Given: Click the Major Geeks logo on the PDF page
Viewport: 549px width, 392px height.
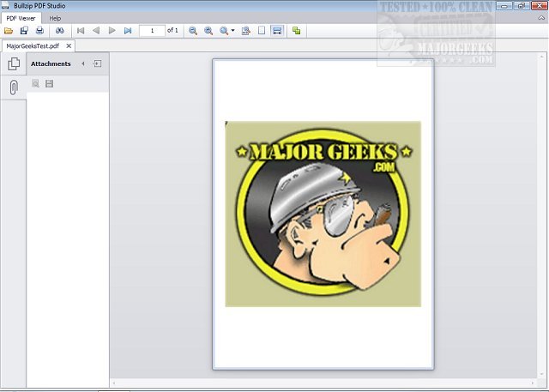Looking at the screenshot, I should [323, 214].
